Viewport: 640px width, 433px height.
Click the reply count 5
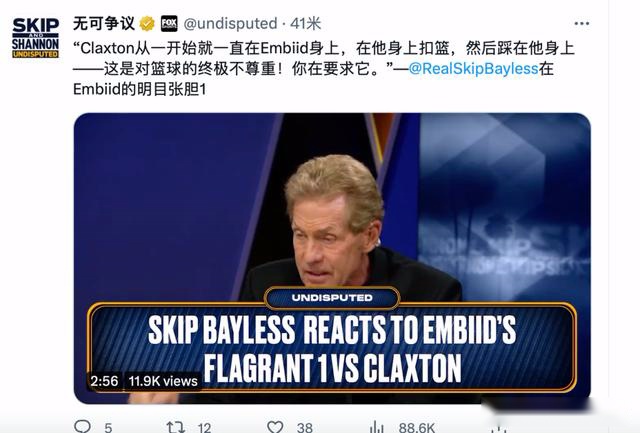[x=108, y=428]
